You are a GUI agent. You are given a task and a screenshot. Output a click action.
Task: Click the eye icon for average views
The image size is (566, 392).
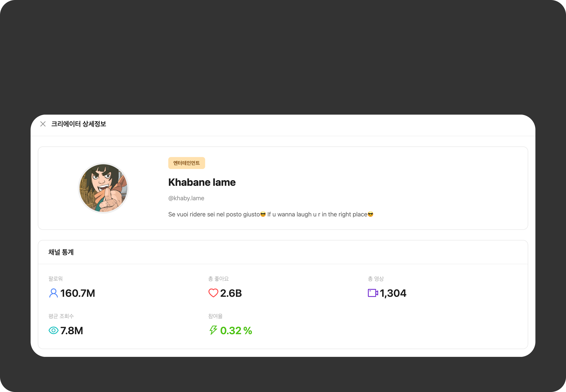[54, 331]
